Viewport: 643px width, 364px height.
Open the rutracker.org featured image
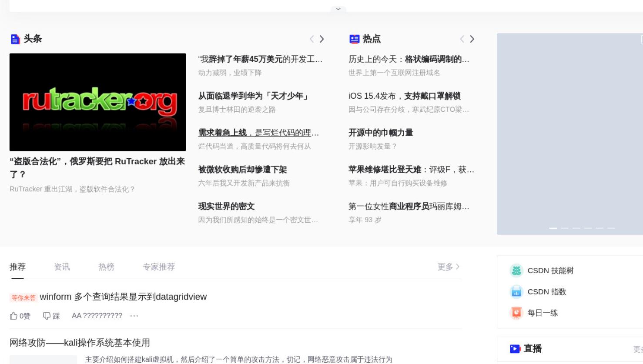[98, 102]
